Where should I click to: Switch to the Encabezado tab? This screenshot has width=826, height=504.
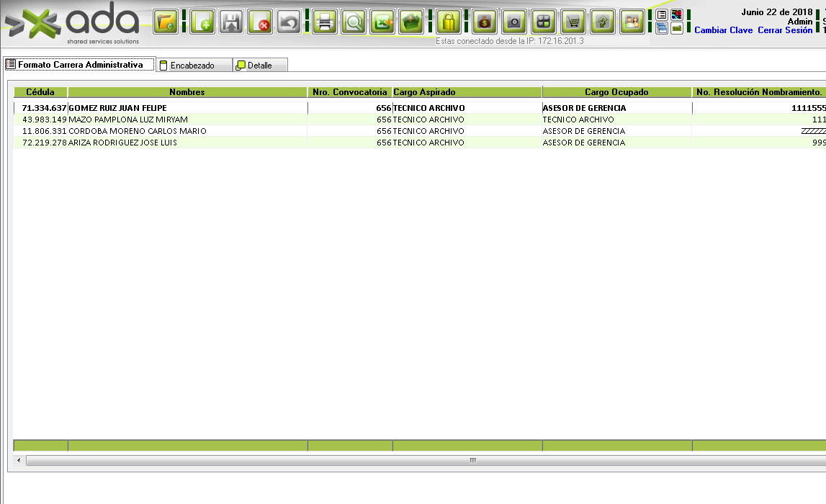pos(192,66)
